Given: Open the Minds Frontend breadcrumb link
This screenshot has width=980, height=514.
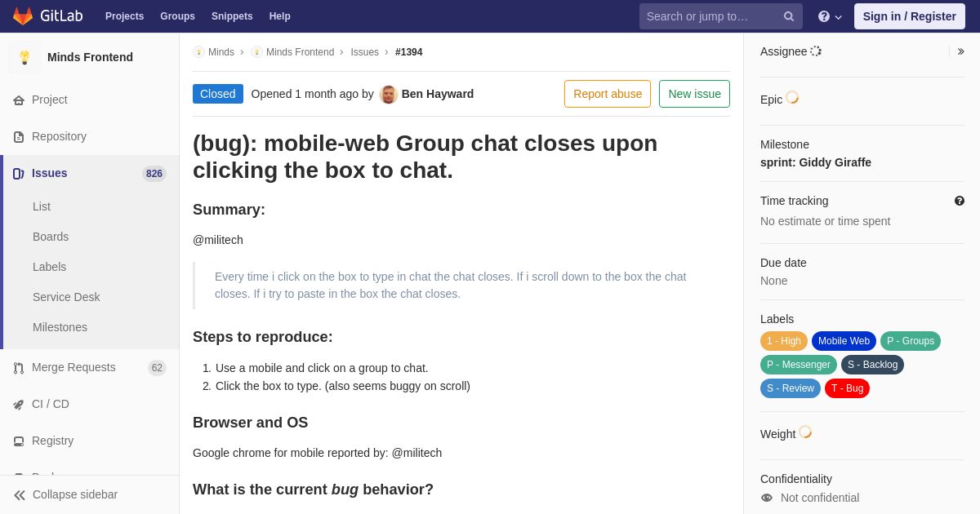Looking at the screenshot, I should point(300,52).
